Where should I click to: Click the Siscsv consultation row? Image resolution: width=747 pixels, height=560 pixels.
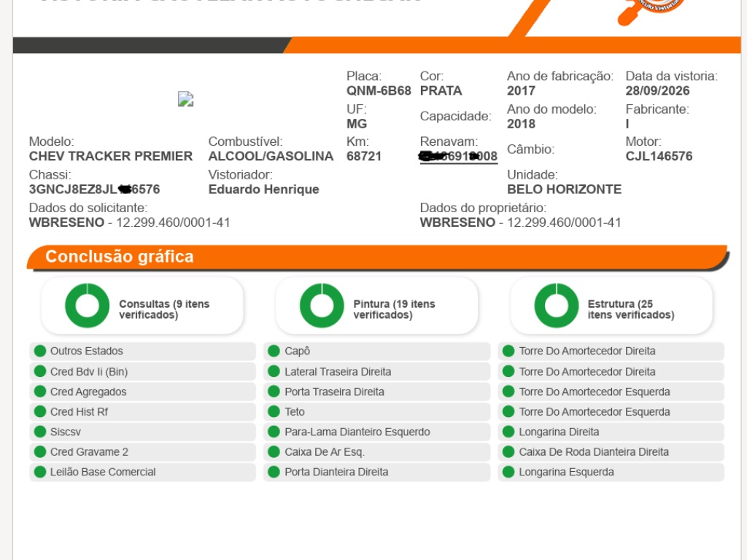[142, 432]
